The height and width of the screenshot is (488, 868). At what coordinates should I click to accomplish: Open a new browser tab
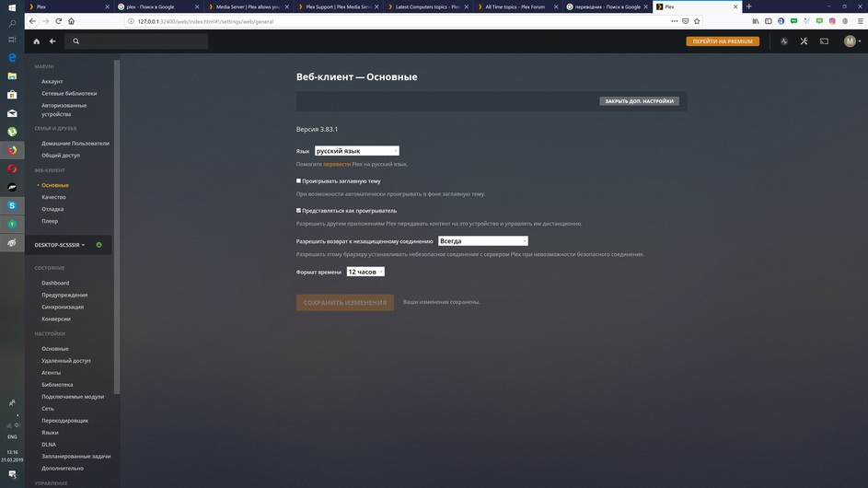749,6
